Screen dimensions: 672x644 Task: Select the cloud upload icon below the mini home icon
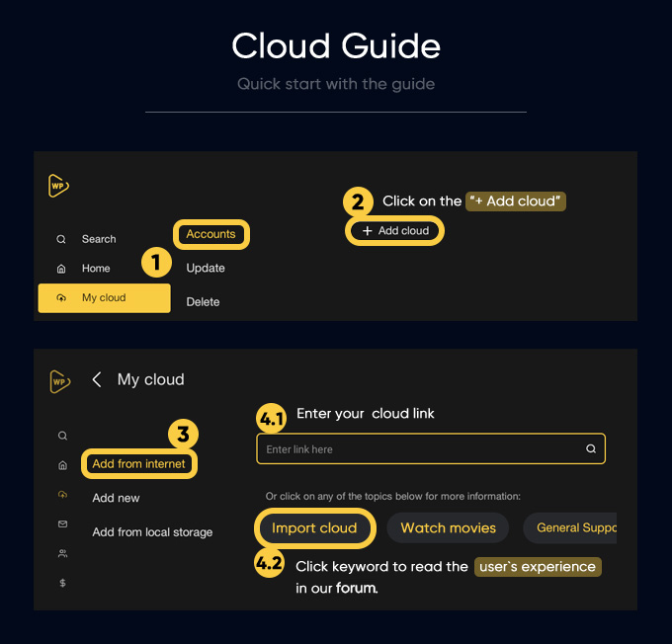click(62, 494)
